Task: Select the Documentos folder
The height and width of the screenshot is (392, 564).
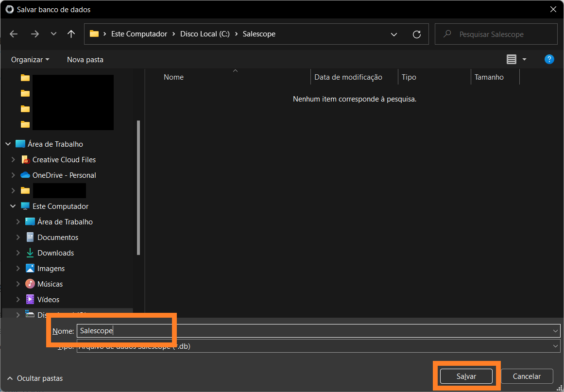Action: 58,238
